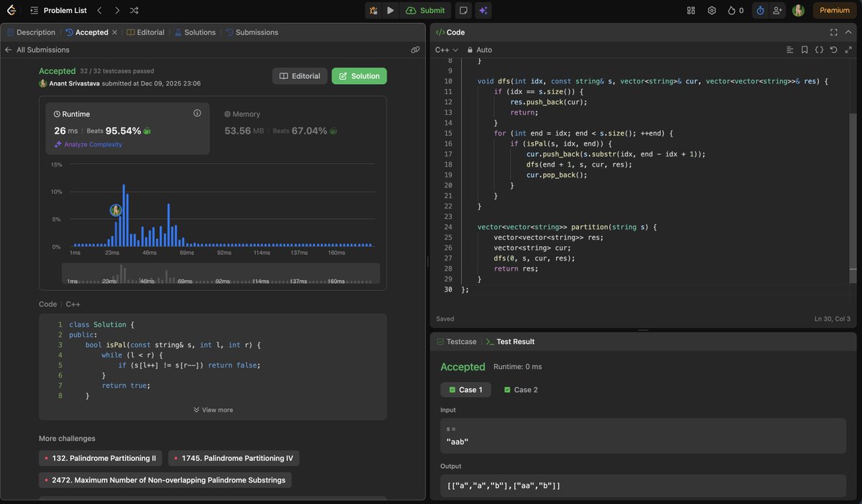Start the debugger icon
This screenshot has width=862, height=504.
point(374,10)
